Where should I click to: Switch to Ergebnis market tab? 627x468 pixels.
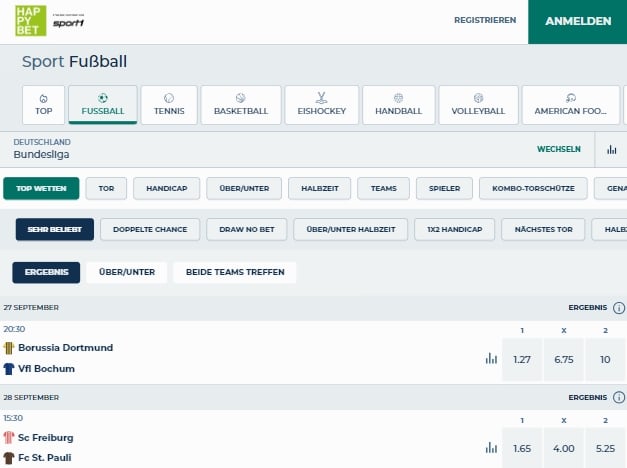click(x=46, y=272)
